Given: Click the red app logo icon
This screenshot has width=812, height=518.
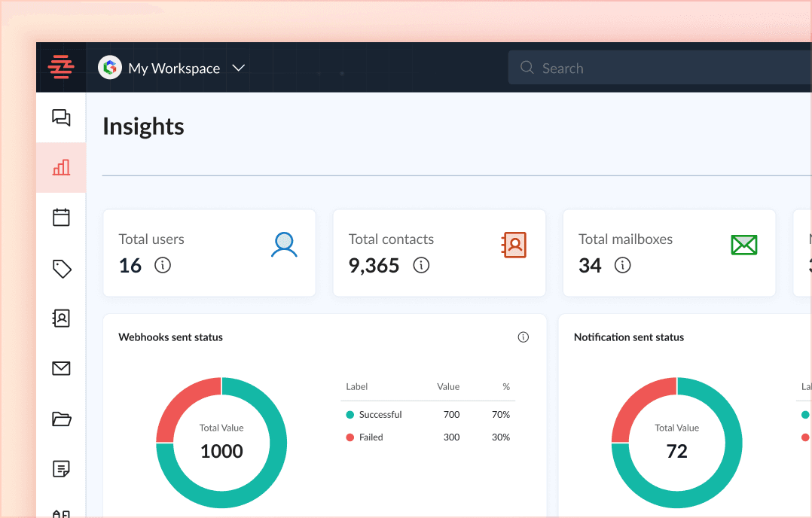Looking at the screenshot, I should click(x=61, y=67).
